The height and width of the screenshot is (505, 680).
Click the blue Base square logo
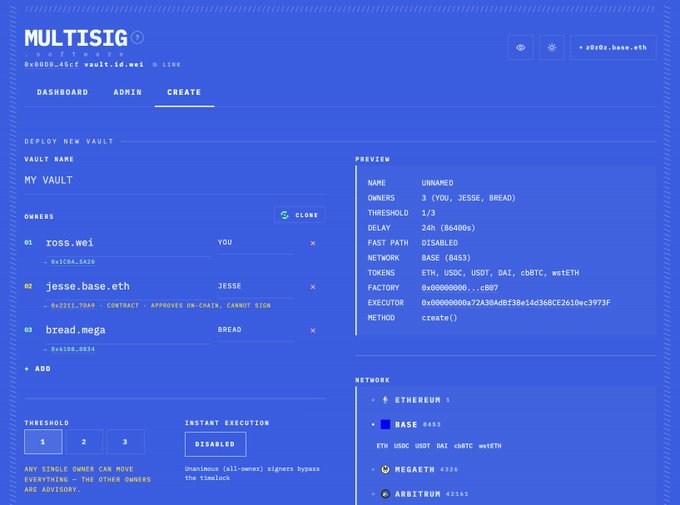[x=385, y=425]
